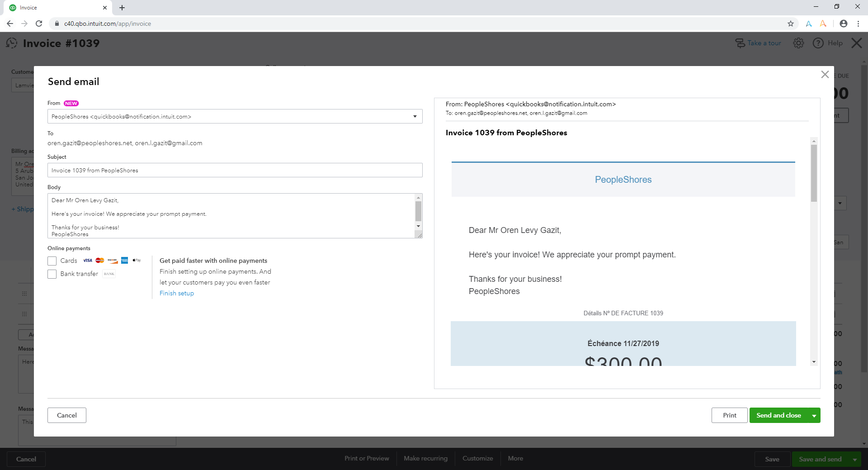Click the Invoice #1039 page title
The width and height of the screenshot is (868, 470).
[61, 43]
